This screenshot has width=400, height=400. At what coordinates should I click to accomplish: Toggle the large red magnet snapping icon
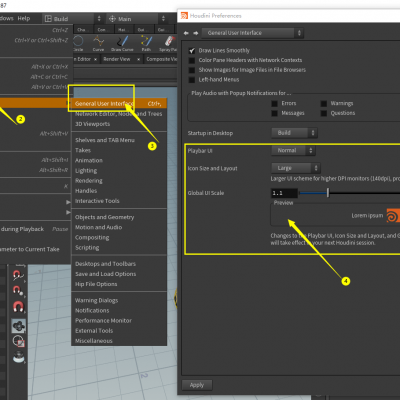[18, 306]
